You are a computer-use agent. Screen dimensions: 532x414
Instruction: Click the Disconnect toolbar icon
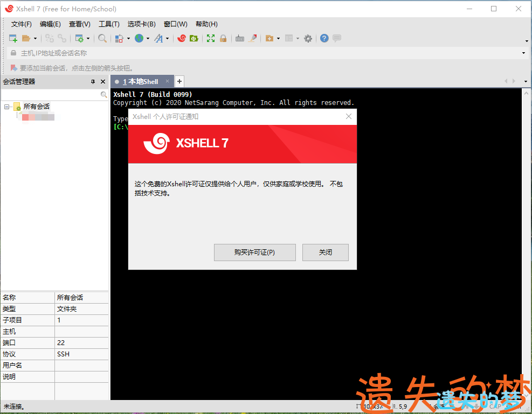[x=50, y=38]
